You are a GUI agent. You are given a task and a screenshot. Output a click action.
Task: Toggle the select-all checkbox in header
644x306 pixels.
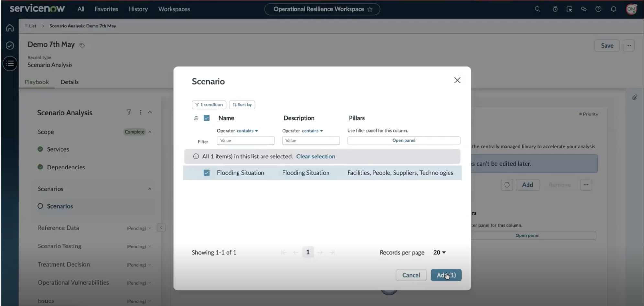click(x=206, y=118)
